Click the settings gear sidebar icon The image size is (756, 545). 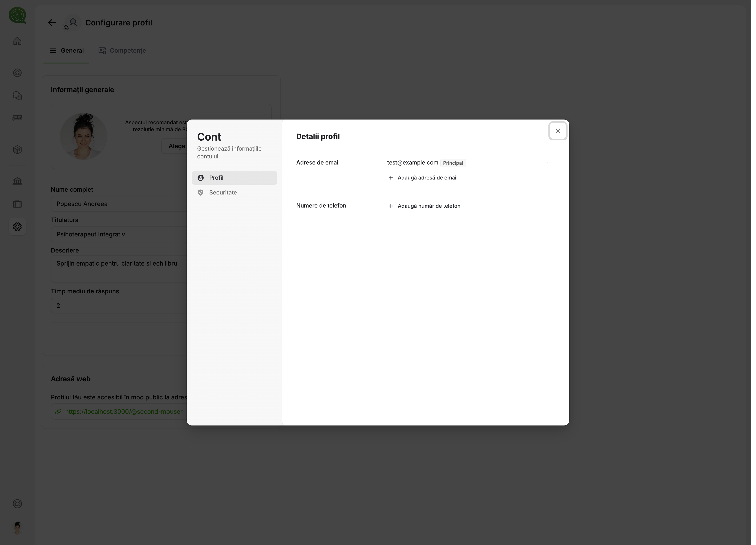coord(17,227)
